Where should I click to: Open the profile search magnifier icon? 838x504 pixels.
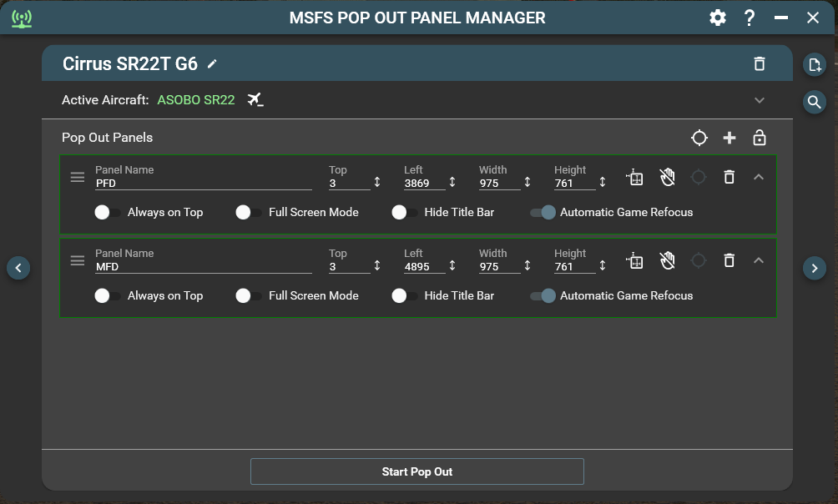[815, 102]
